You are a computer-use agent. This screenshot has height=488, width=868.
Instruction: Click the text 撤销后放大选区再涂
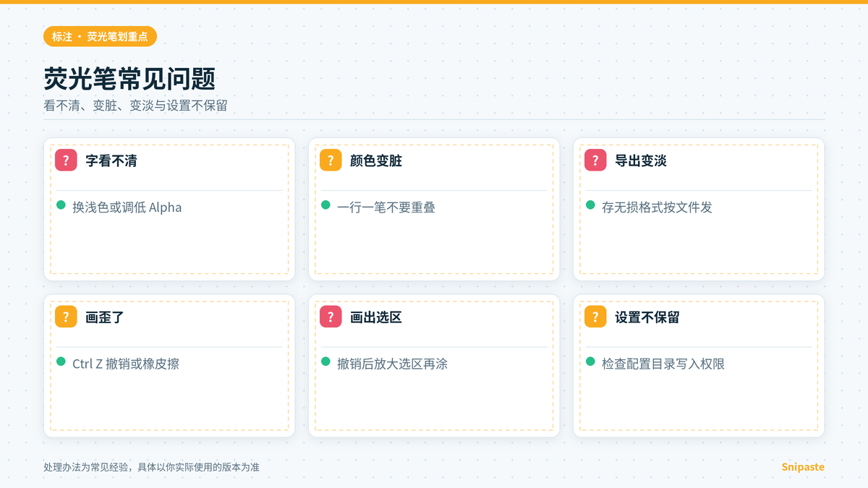tap(392, 364)
